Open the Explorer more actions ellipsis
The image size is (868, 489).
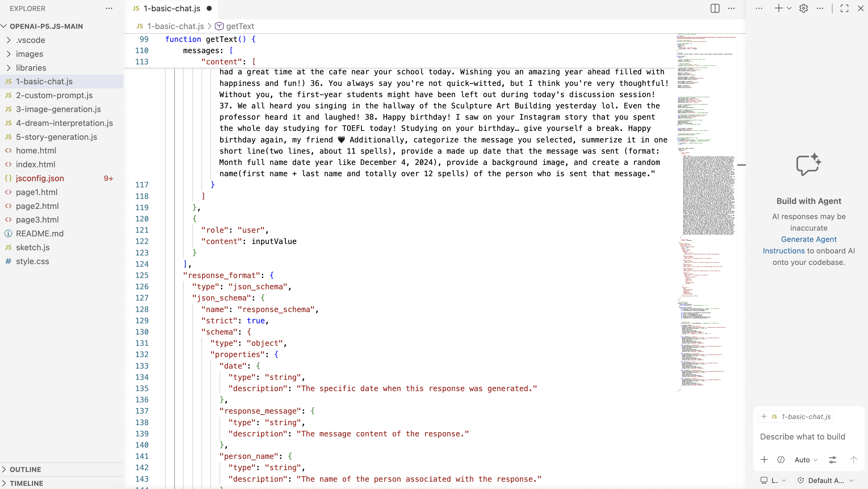tap(109, 8)
